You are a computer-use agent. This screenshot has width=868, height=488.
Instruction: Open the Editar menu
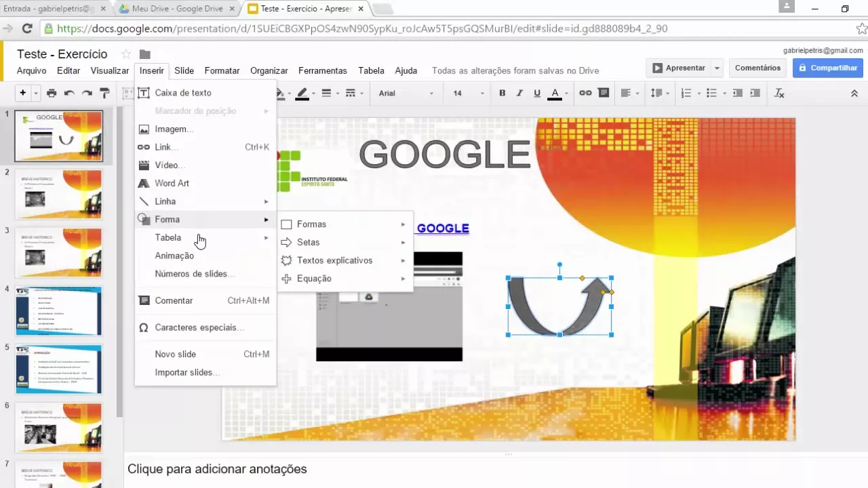pyautogui.click(x=68, y=70)
